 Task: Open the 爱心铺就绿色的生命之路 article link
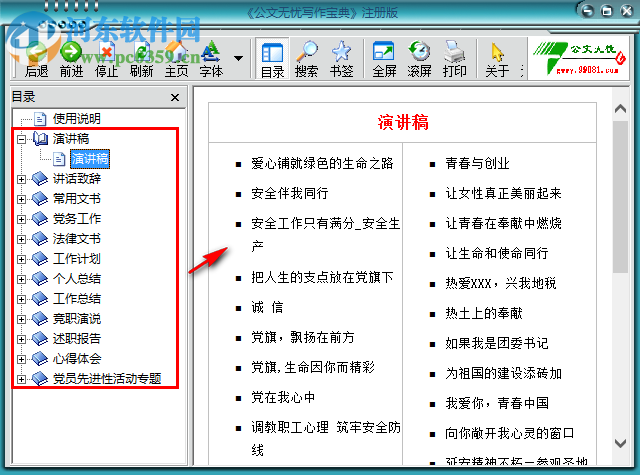point(322,164)
